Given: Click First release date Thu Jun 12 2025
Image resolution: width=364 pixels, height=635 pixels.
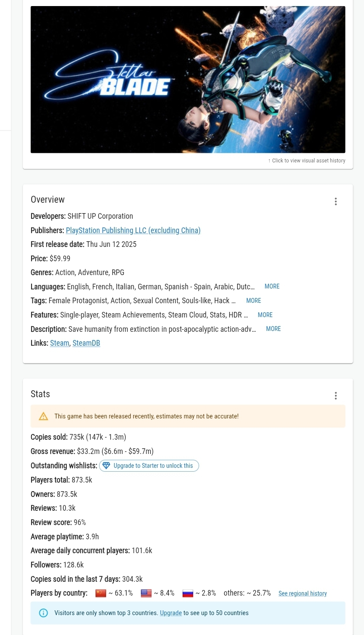Looking at the screenshot, I should tap(84, 244).
